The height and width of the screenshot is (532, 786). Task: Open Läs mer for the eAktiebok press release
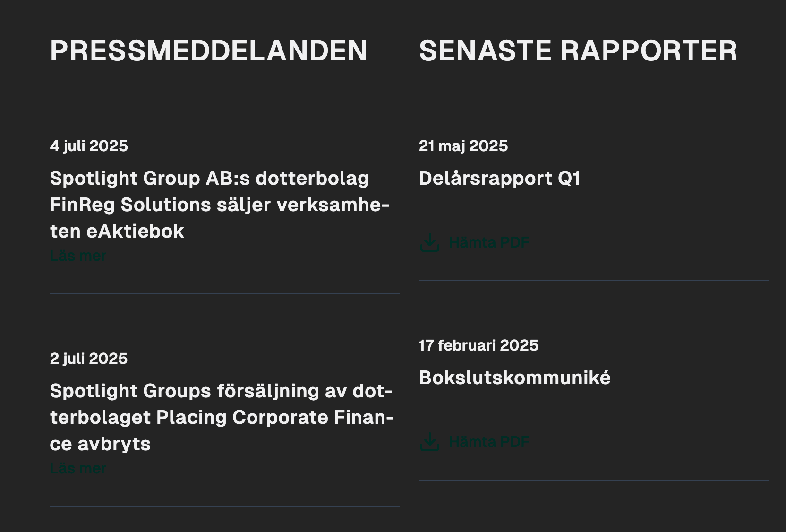click(x=78, y=256)
